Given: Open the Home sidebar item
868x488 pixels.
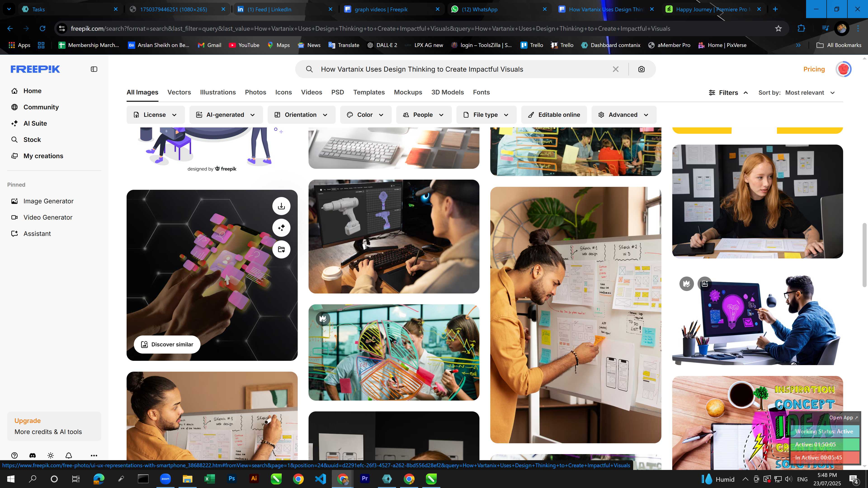Looking at the screenshot, I should [32, 91].
